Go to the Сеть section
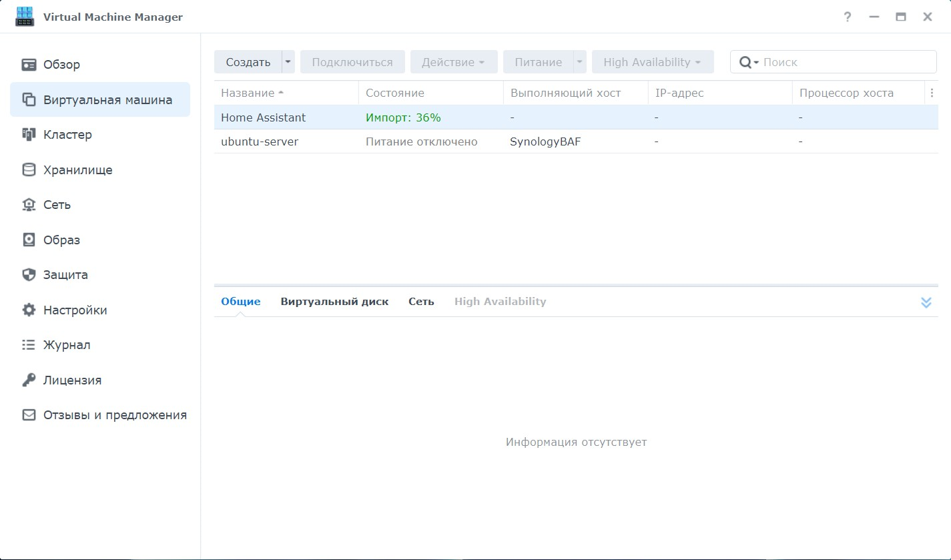951x560 pixels. pyautogui.click(x=100, y=205)
